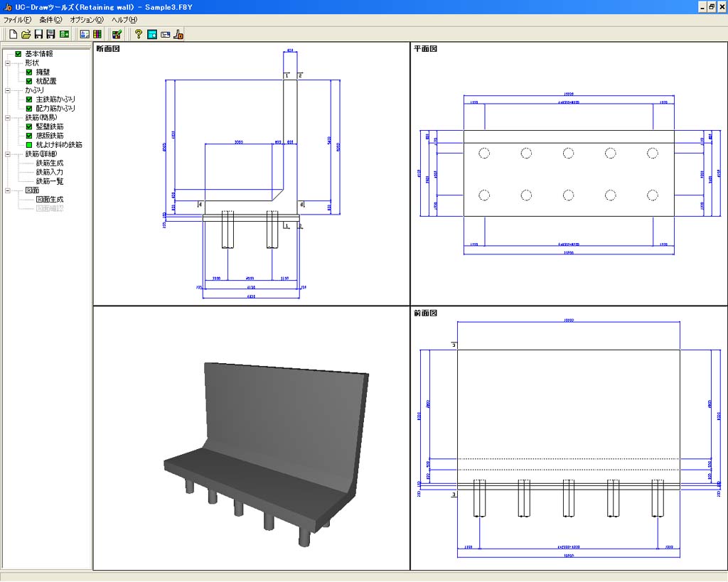
Task: Collapse the 形状 tree node
Action: click(8, 63)
